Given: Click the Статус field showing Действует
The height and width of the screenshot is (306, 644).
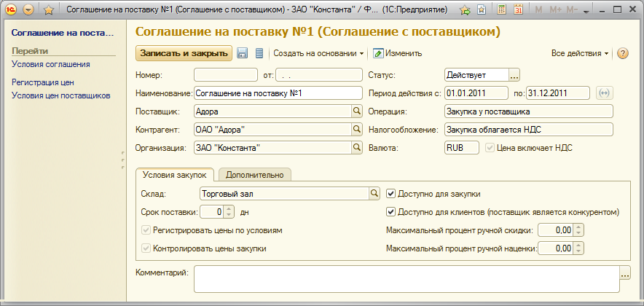Looking at the screenshot, I should [x=476, y=75].
